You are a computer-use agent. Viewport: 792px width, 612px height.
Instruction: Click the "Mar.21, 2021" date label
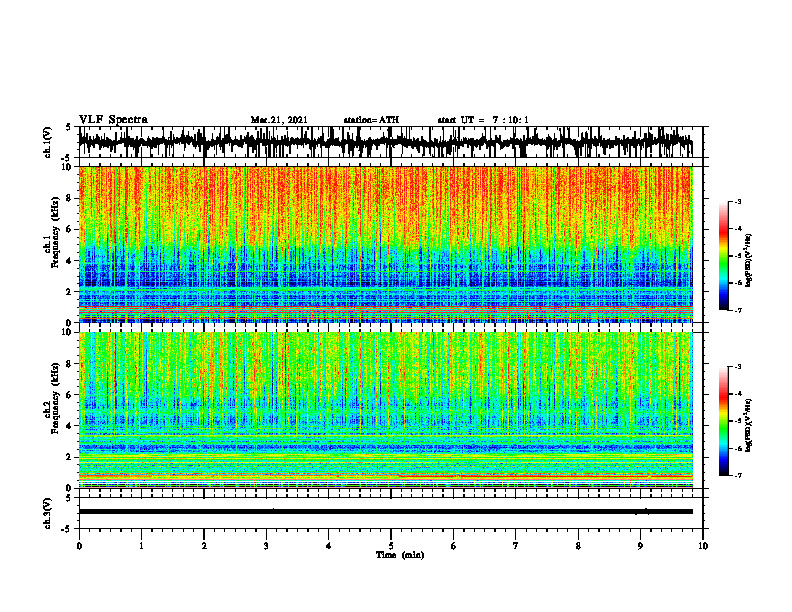point(279,120)
